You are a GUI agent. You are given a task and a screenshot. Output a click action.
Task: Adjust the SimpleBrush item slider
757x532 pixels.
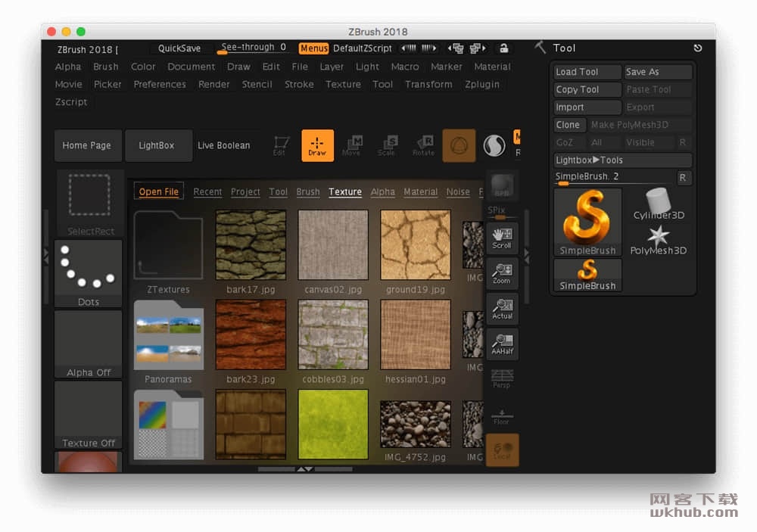[615, 178]
